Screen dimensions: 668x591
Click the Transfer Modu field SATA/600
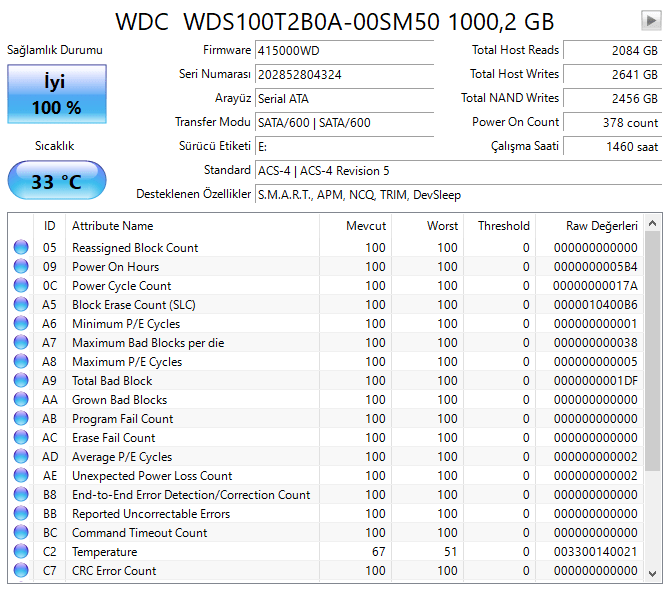point(344,123)
